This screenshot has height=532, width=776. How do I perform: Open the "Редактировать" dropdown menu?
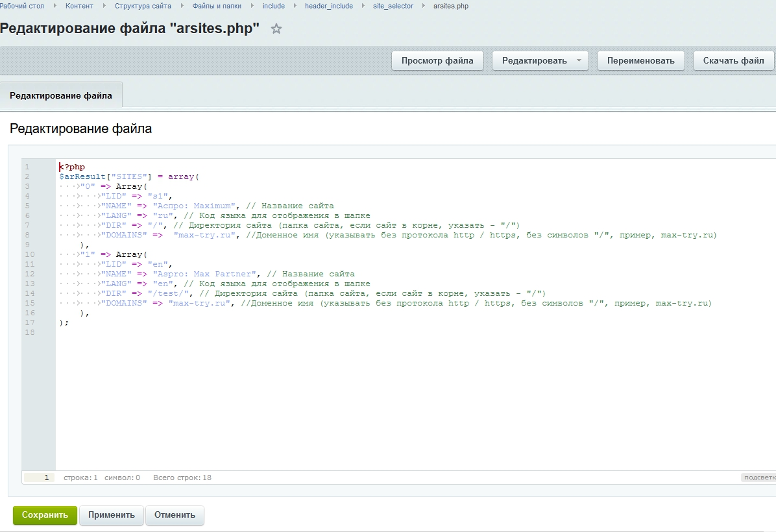click(x=540, y=61)
